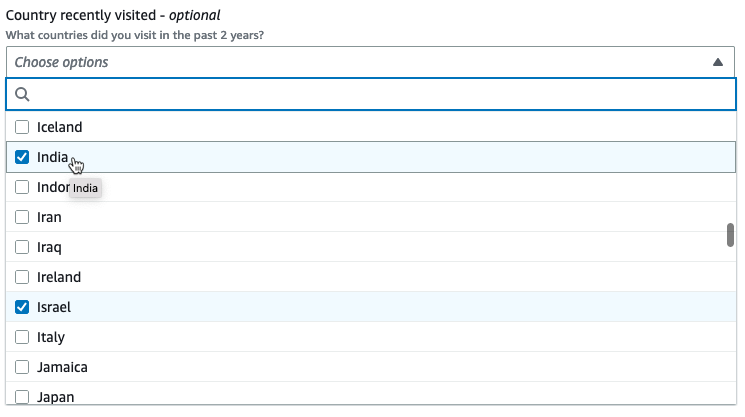Check the Indonesia checkbox
This screenshot has width=745, height=417.
(22, 187)
